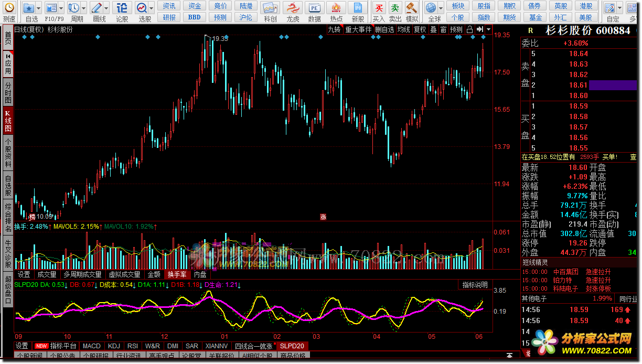This screenshot has height=364, width=642.
Task: Toggle 复权 price adjustment mode
Action: coord(420,29)
